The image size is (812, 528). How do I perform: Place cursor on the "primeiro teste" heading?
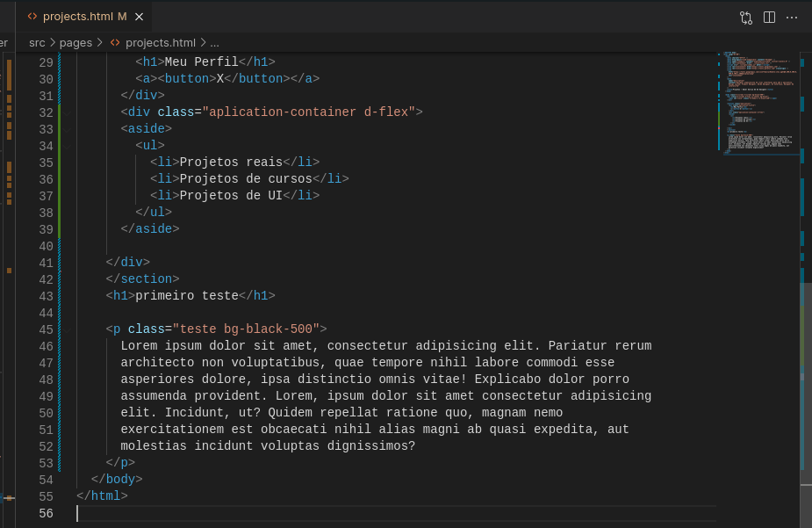pos(184,295)
